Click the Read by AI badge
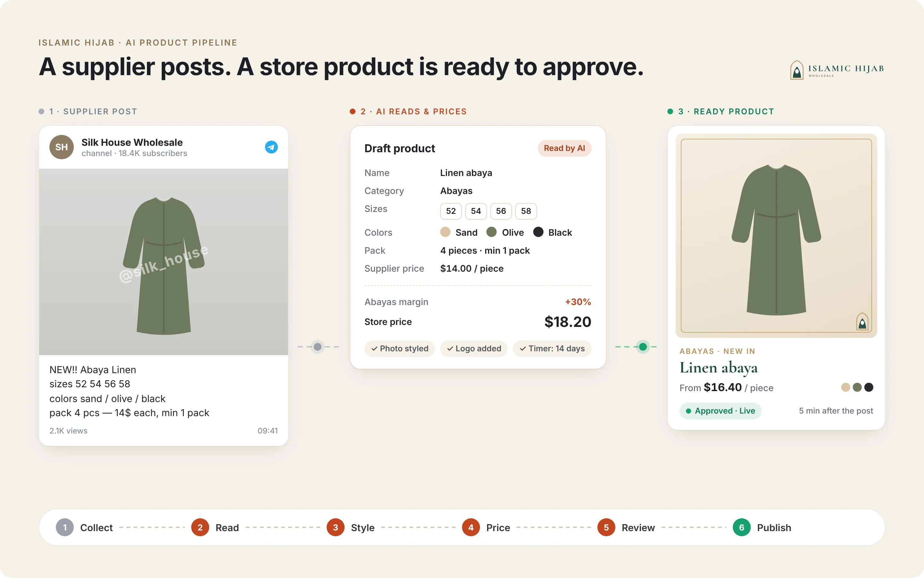Viewport: 924px width, 578px height. [x=564, y=148]
